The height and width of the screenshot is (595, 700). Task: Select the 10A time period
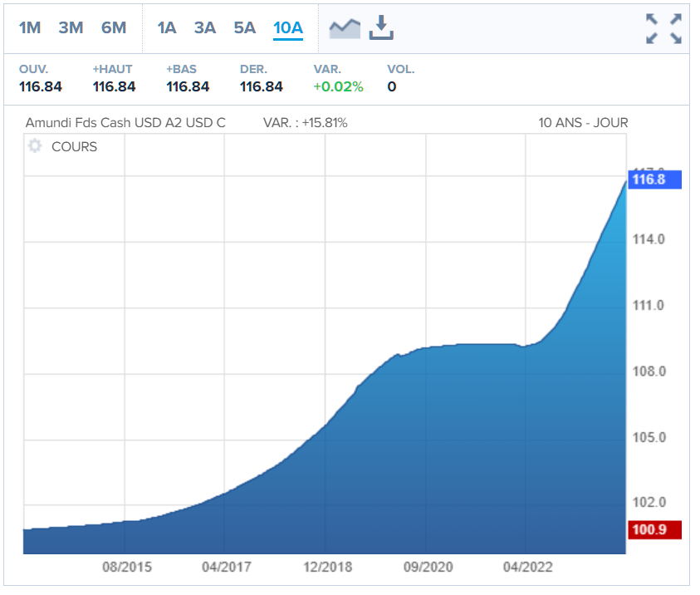[x=288, y=27]
